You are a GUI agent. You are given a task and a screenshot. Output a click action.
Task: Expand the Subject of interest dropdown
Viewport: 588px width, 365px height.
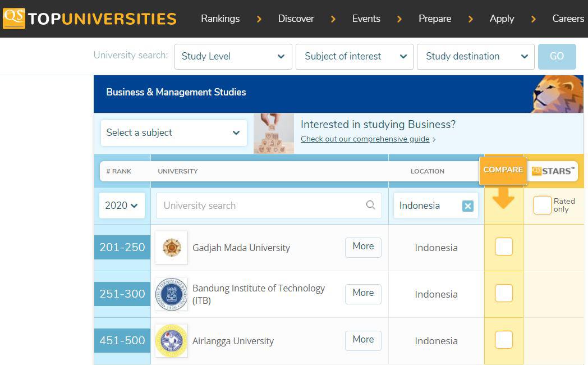click(354, 56)
